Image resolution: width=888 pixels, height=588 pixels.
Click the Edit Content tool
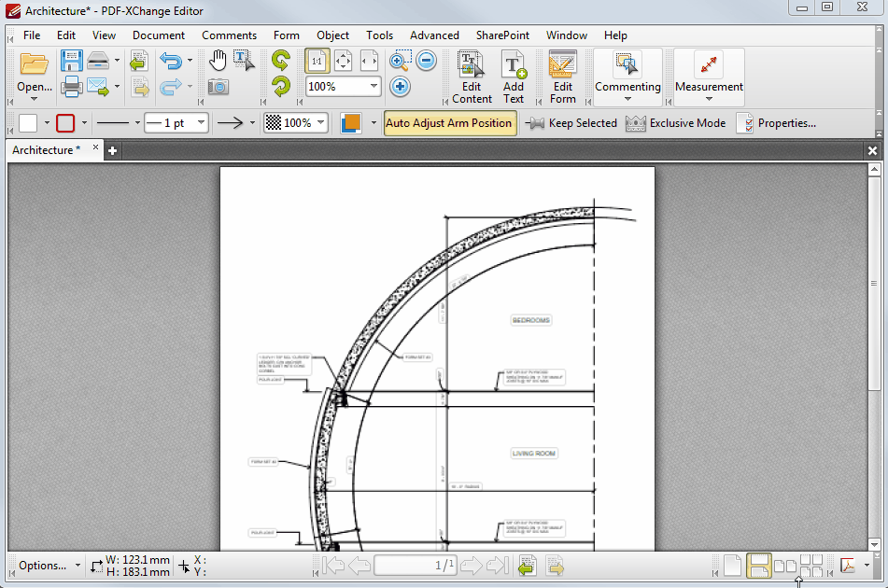click(471, 75)
